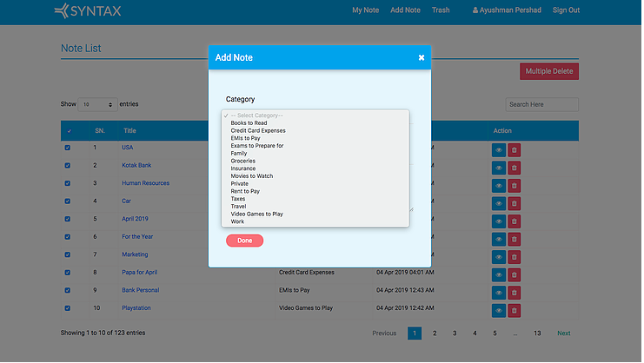
Task: Uncheck the checkbox for row 1 USA
Action: click(x=68, y=148)
